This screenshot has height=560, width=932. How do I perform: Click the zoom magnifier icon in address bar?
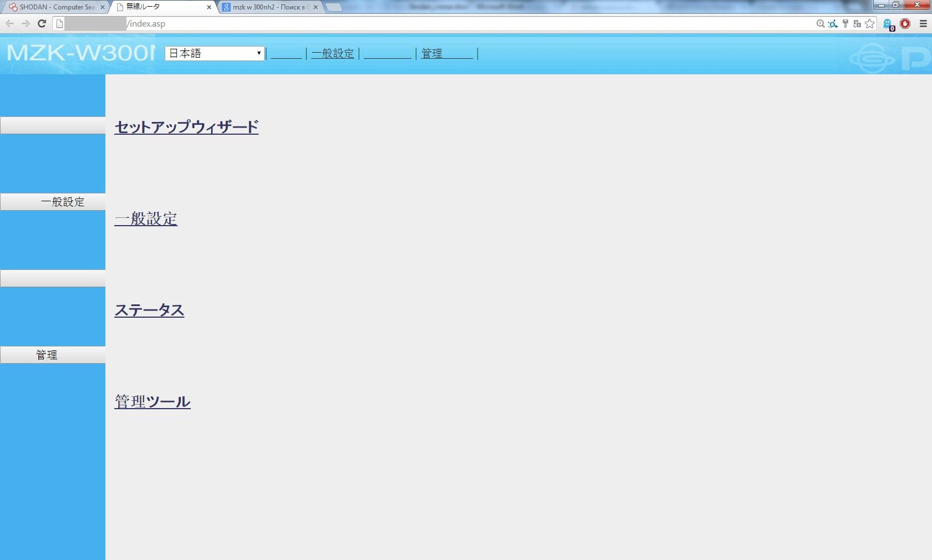pos(820,23)
